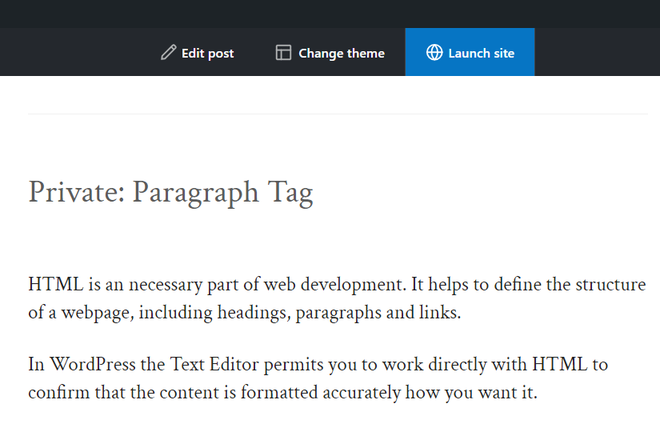Image resolution: width=660 pixels, height=428 pixels.
Task: Click the Private: Paragraph Tag post title
Action: pyautogui.click(x=171, y=190)
